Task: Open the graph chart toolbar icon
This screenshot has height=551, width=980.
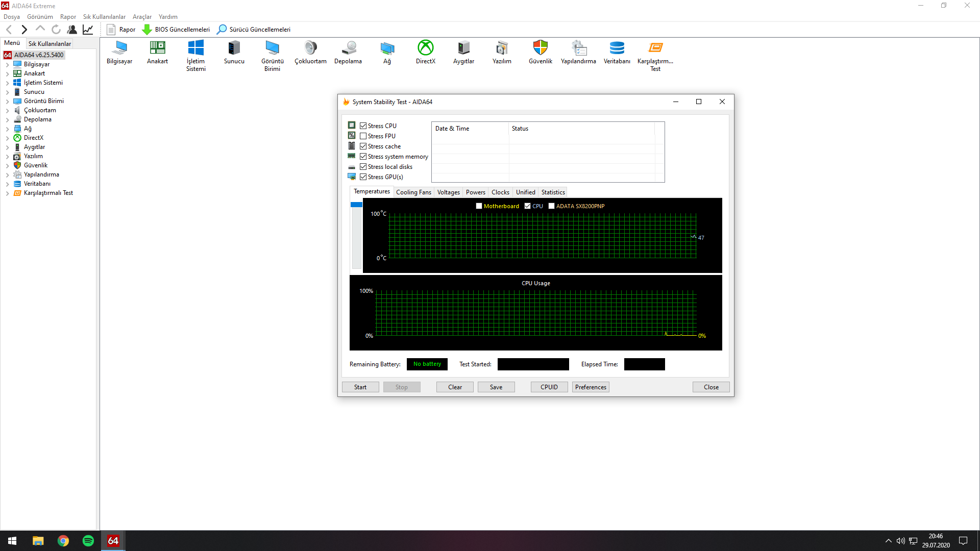Action: (x=88, y=30)
